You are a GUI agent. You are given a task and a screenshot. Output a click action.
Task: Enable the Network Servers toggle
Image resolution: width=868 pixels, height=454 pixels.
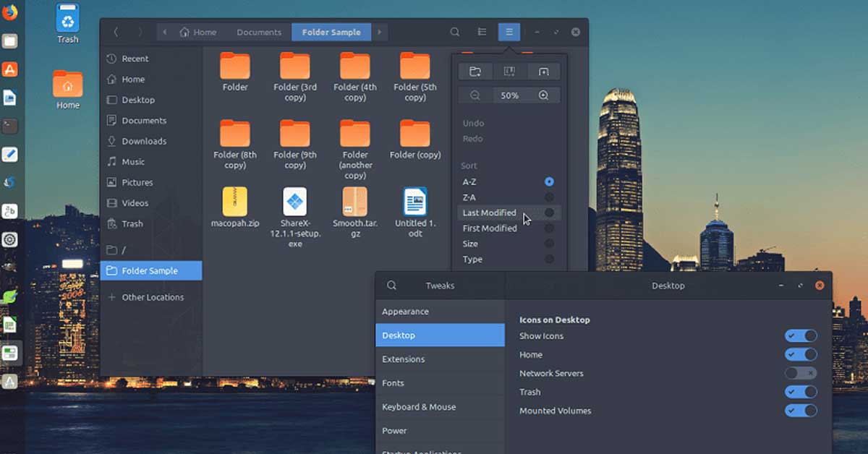[801, 373]
